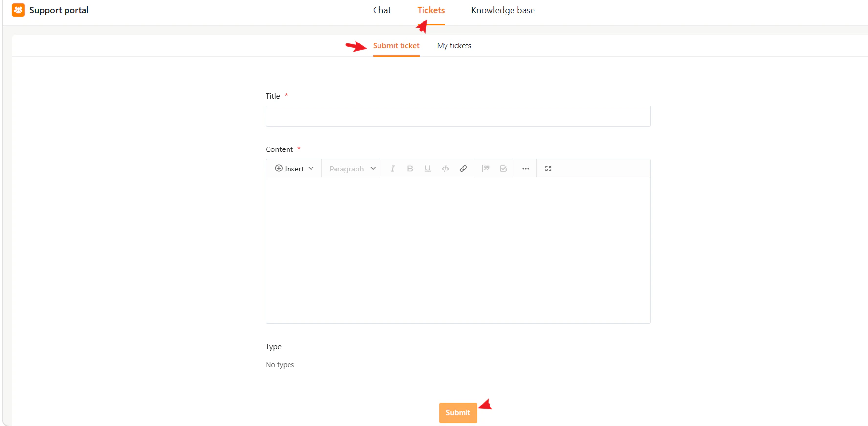This screenshot has height=426, width=868.
Task: Expand the editor to fullscreen
Action: tap(548, 169)
